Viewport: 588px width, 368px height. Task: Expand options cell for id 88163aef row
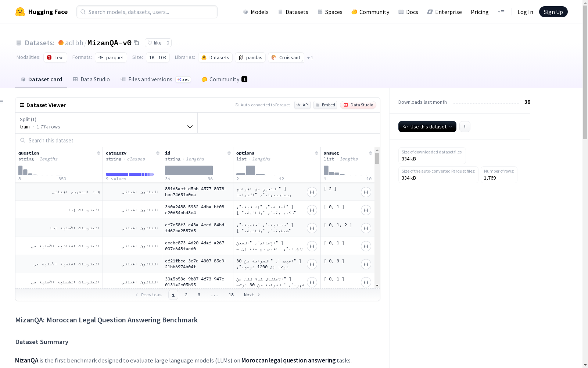(312, 192)
